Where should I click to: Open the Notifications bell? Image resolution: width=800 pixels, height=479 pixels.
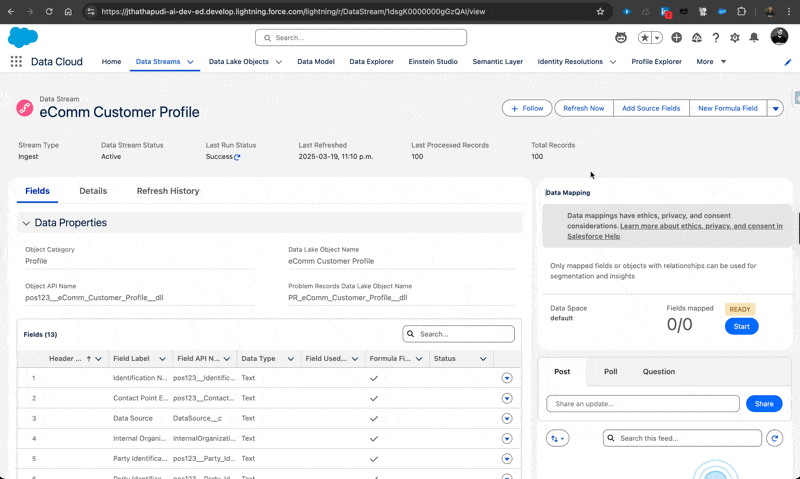point(754,37)
